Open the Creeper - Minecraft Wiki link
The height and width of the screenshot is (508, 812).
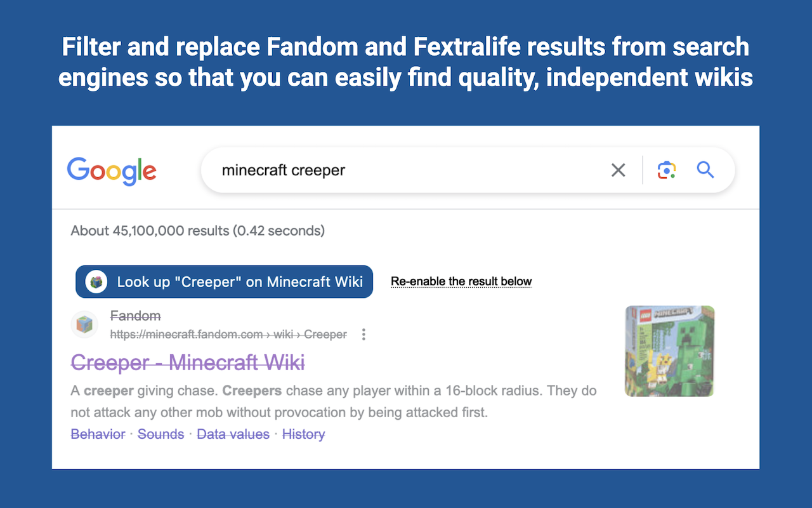coord(187,363)
